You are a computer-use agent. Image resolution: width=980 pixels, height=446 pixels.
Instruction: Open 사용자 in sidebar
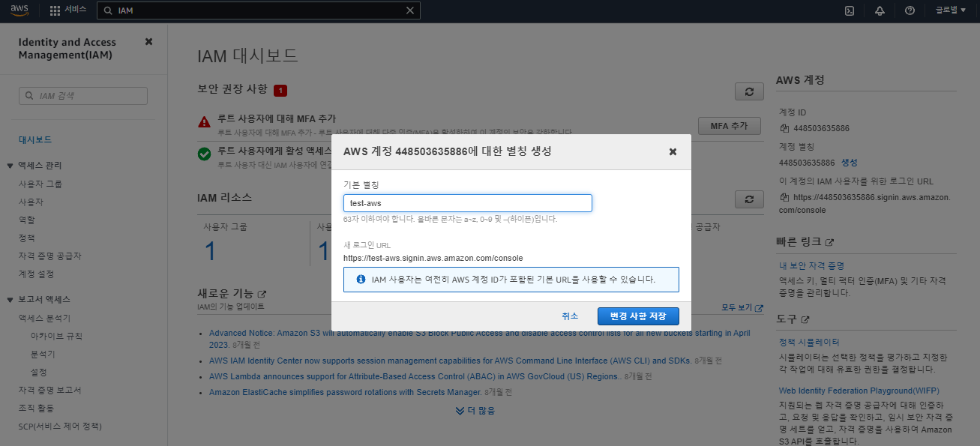tap(31, 202)
